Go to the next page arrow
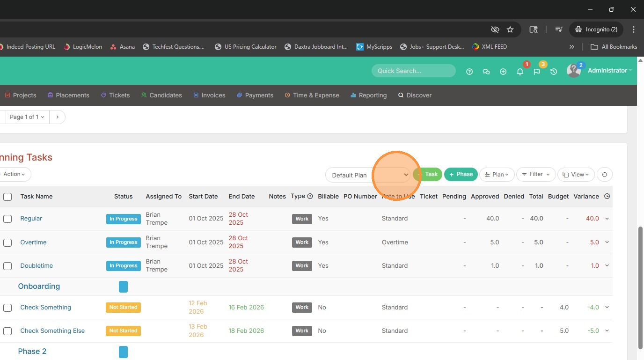 pyautogui.click(x=58, y=117)
